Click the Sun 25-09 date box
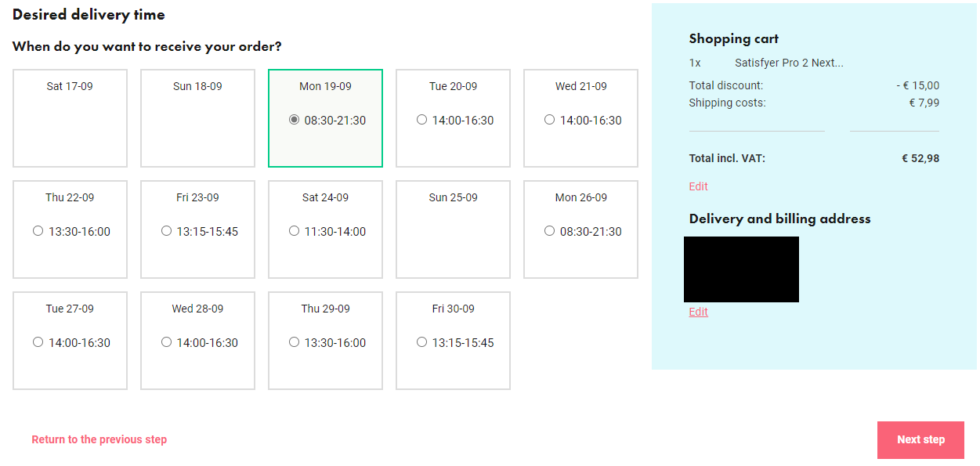The image size is (980, 466). (453, 229)
